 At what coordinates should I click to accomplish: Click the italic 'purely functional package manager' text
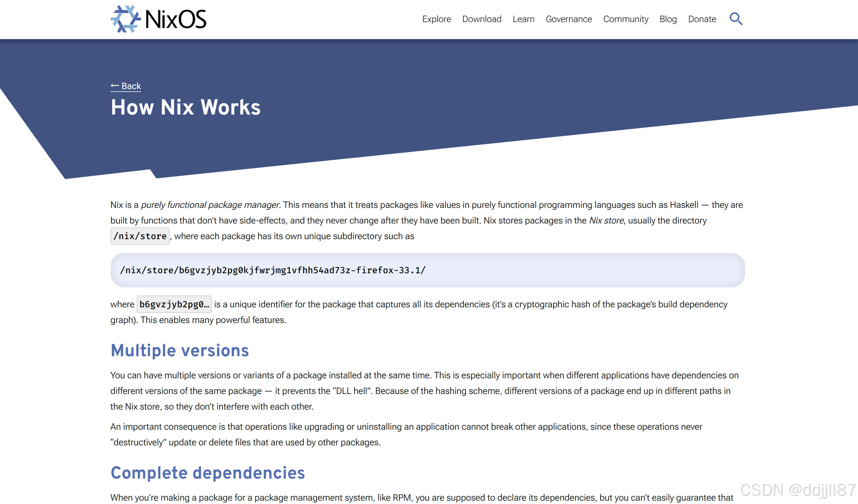210,205
